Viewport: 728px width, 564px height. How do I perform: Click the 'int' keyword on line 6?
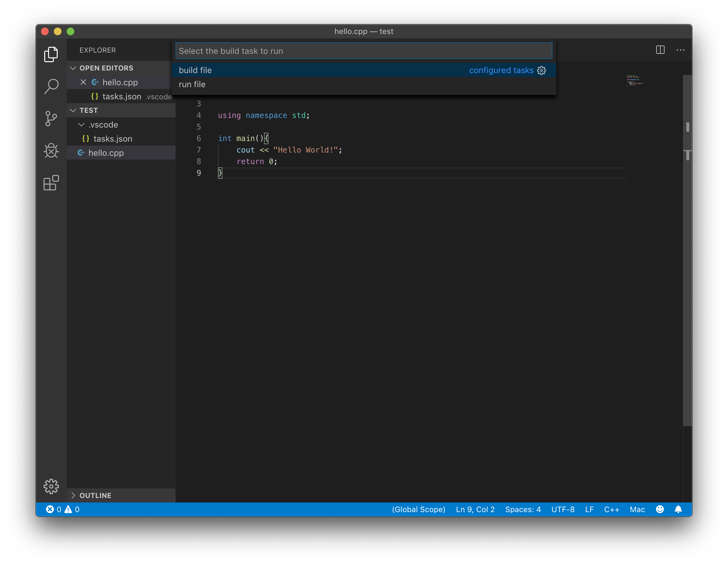tap(225, 138)
